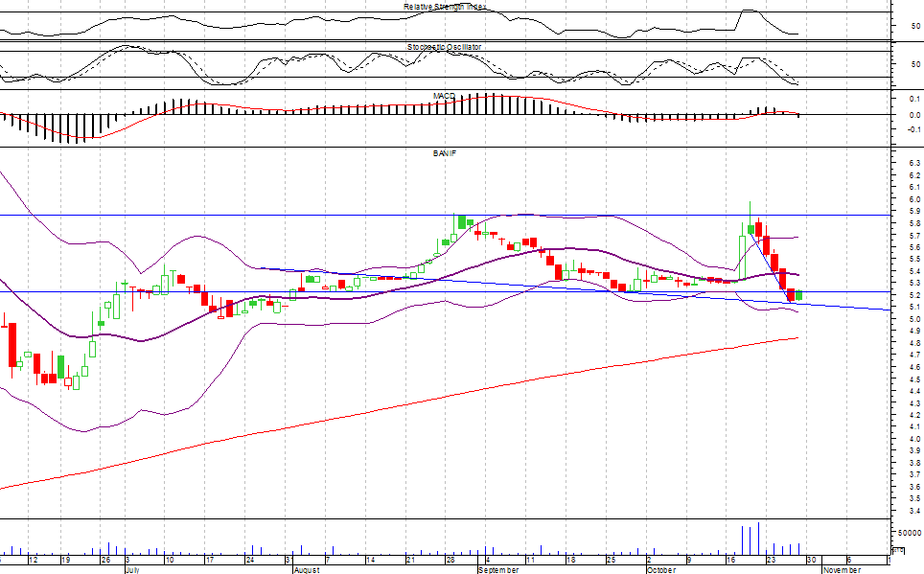This screenshot has width=924, height=574.
Task: Click date label 23 on time axis
Action: click(771, 560)
